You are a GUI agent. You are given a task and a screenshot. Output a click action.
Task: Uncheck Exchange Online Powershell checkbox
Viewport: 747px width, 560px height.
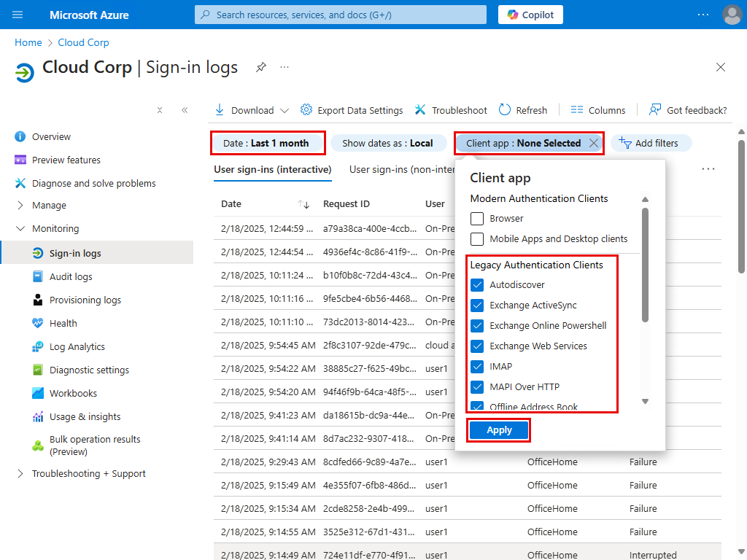(x=477, y=326)
